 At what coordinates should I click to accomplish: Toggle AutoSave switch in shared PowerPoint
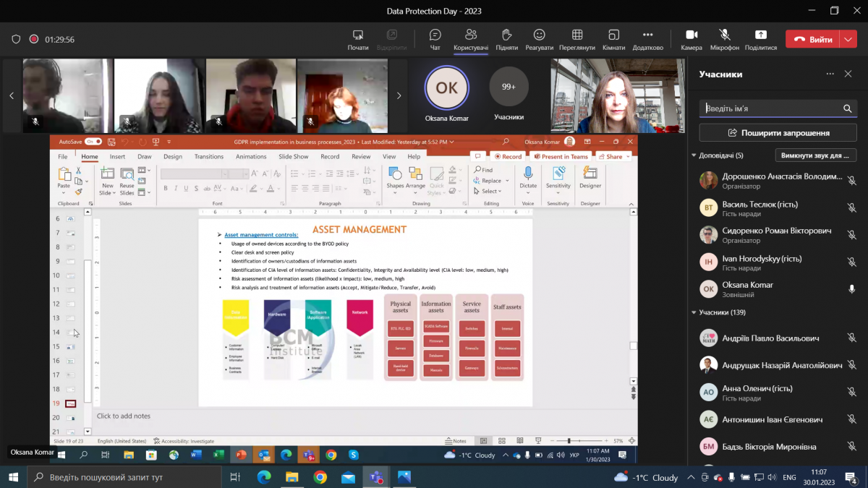click(93, 142)
